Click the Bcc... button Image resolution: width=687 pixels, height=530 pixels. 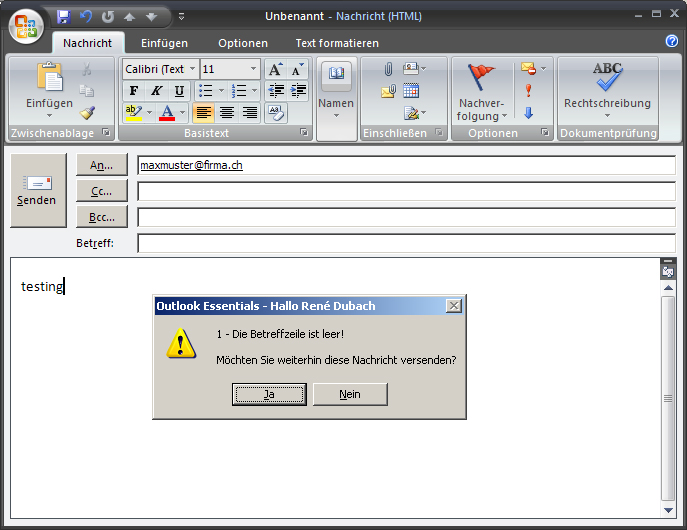coord(102,217)
